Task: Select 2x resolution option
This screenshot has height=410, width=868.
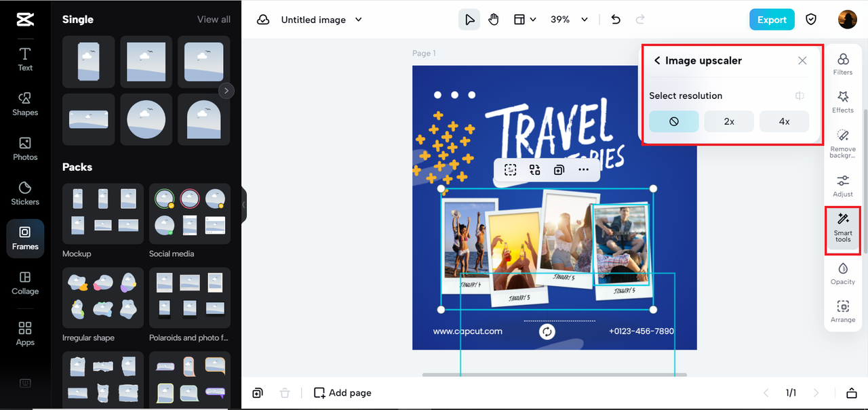Action: 729,121
